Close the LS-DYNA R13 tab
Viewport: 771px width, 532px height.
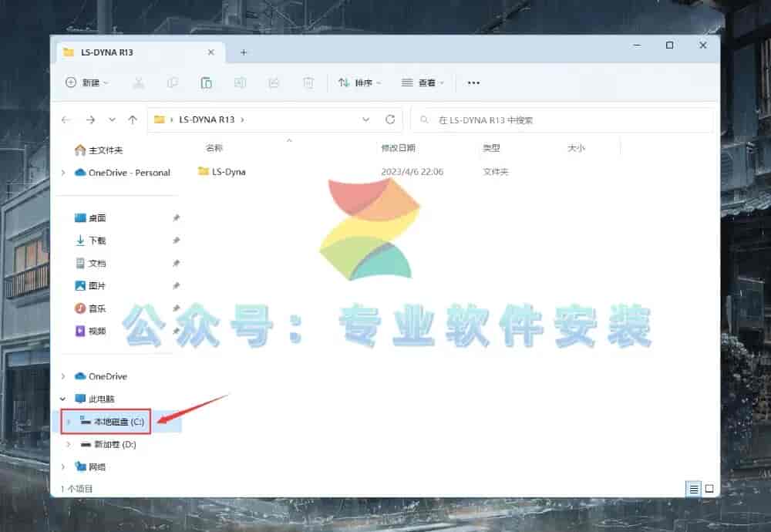point(211,52)
